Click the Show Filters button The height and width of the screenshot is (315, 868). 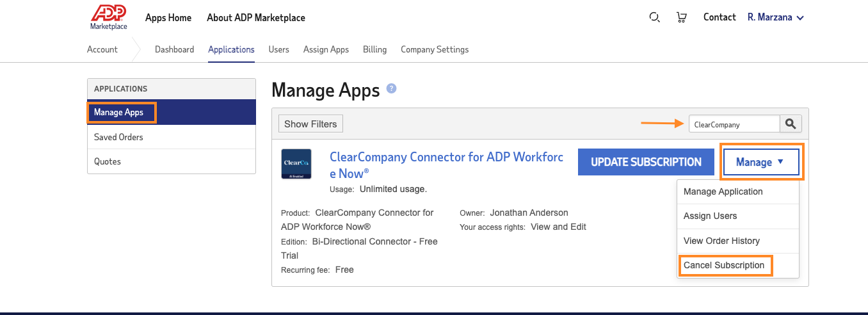coord(310,124)
